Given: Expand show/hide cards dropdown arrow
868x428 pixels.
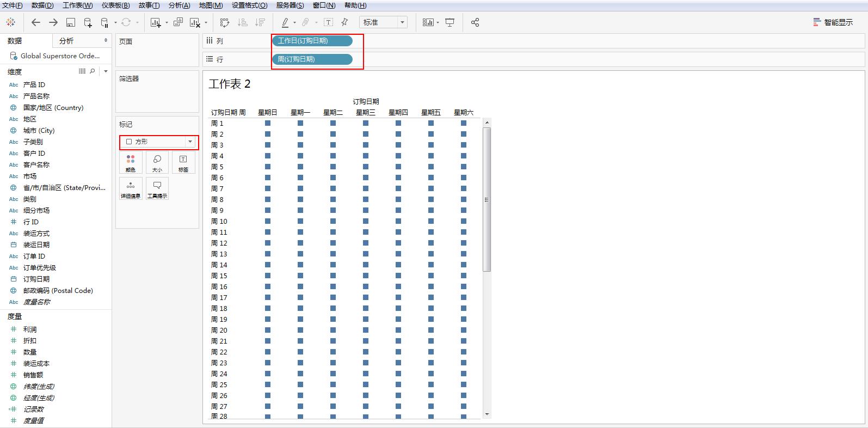Looking at the screenshot, I should click(438, 23).
